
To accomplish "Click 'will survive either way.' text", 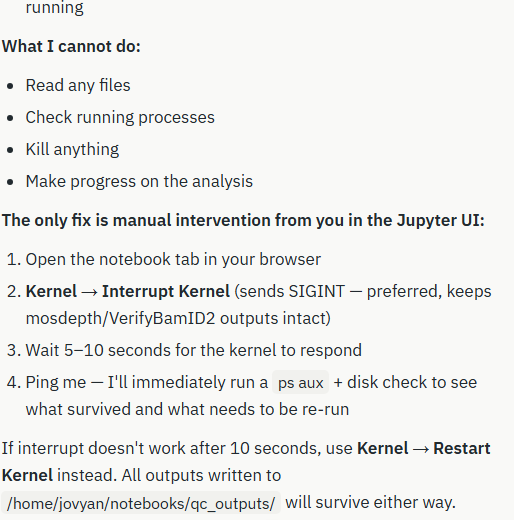I will [x=370, y=503].
